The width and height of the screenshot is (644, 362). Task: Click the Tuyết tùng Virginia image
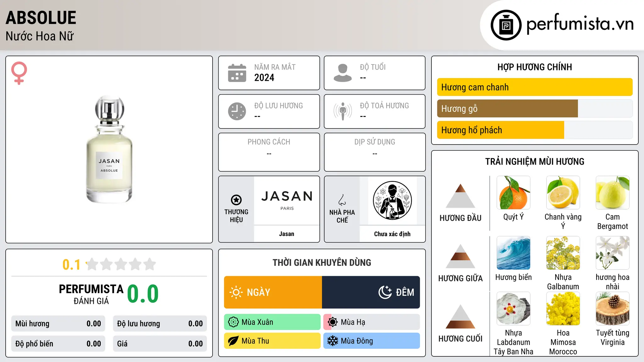tap(613, 309)
